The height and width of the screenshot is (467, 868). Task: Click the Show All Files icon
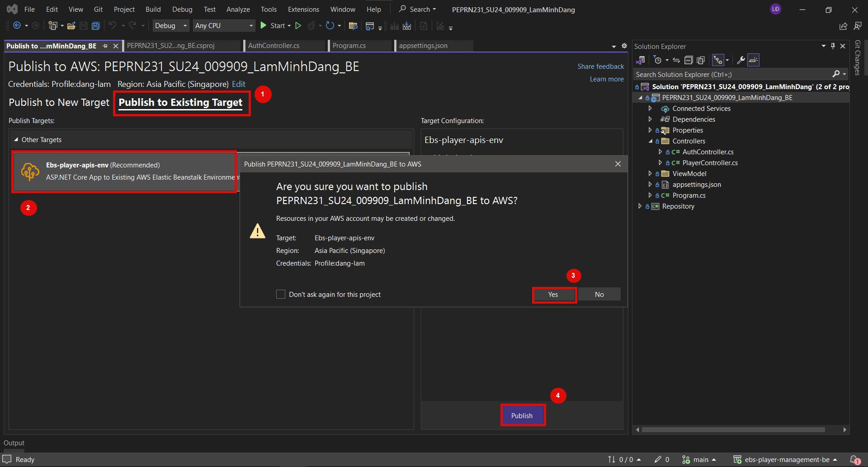tap(701, 60)
